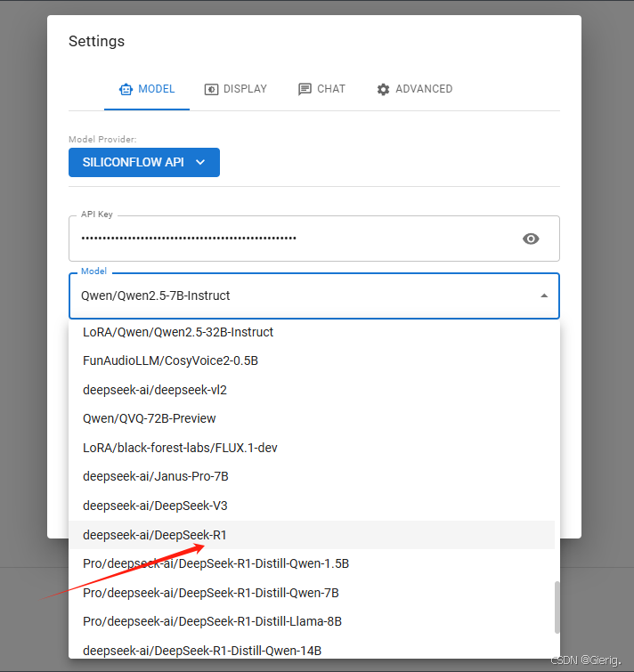
Task: Open the SILICONFLOW API provider dropdown
Action: (144, 162)
